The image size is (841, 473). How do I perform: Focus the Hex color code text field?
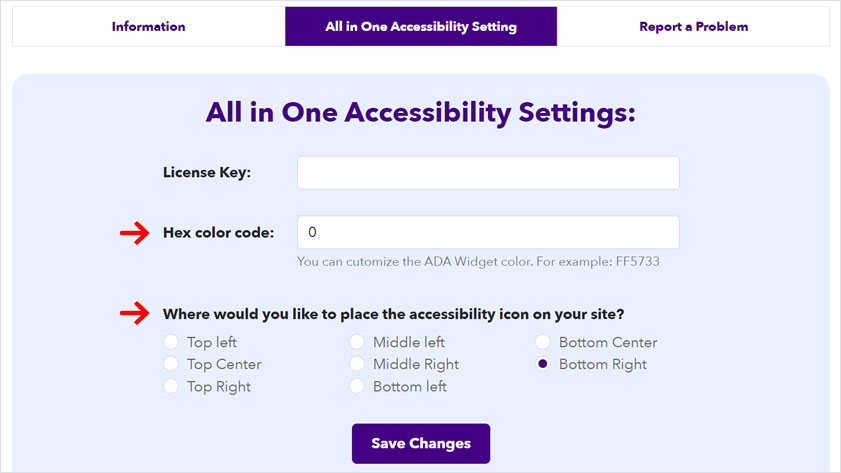pos(488,233)
